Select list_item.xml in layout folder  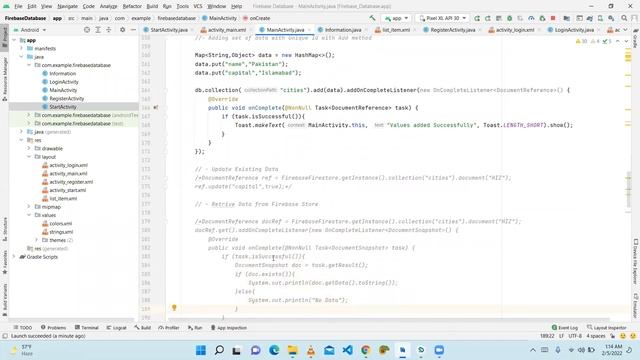pyautogui.click(x=63, y=198)
